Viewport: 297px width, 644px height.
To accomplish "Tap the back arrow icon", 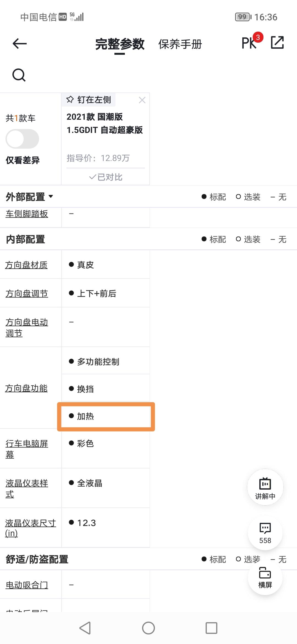I will click(x=20, y=43).
